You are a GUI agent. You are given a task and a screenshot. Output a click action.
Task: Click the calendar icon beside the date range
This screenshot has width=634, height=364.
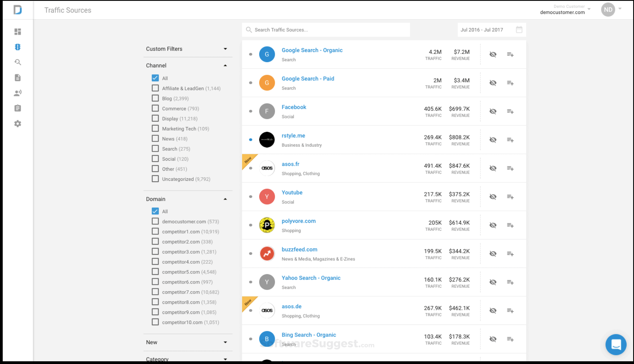[x=519, y=30]
